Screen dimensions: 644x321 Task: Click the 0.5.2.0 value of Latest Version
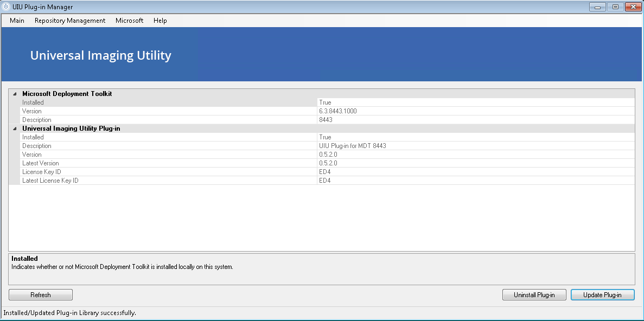(328, 163)
